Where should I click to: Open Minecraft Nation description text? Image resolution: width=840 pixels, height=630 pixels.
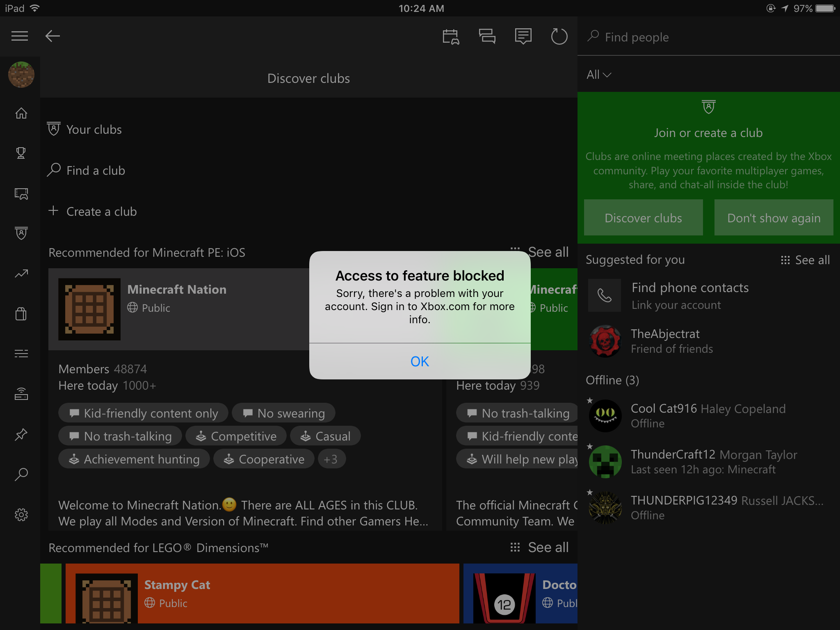(244, 513)
